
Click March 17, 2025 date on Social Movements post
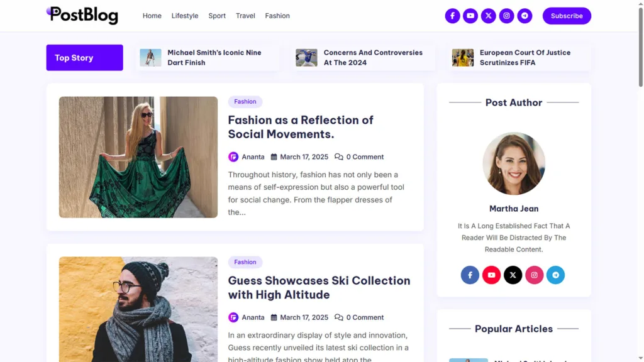pos(304,156)
